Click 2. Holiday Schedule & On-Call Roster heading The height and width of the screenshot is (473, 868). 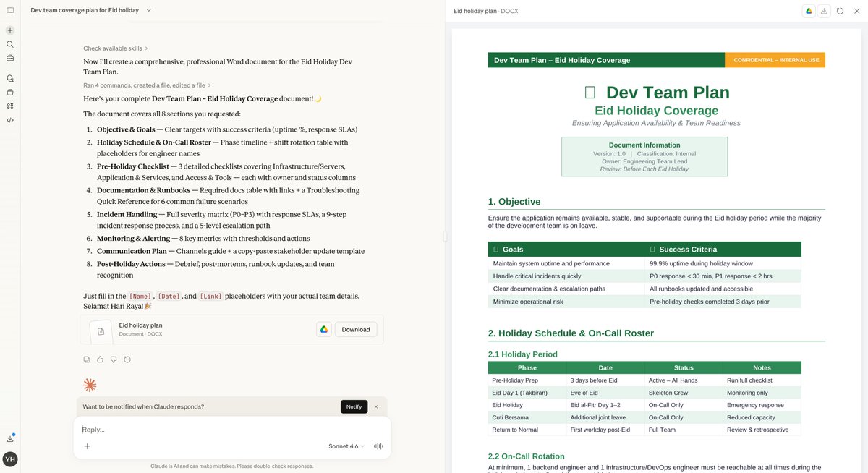[x=571, y=333]
